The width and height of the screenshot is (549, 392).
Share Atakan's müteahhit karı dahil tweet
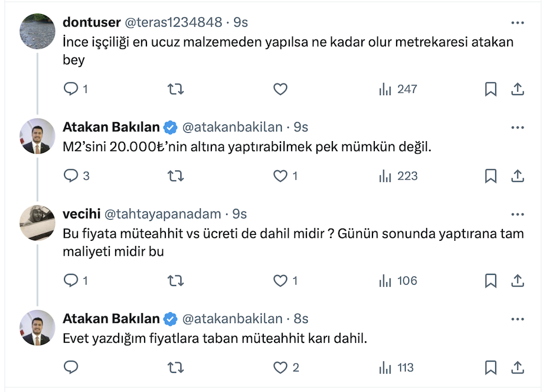click(518, 368)
